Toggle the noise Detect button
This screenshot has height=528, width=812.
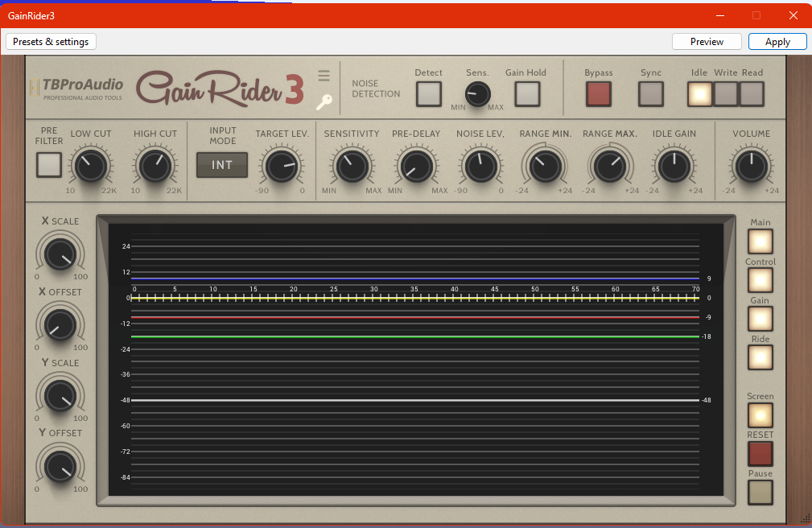tap(429, 94)
